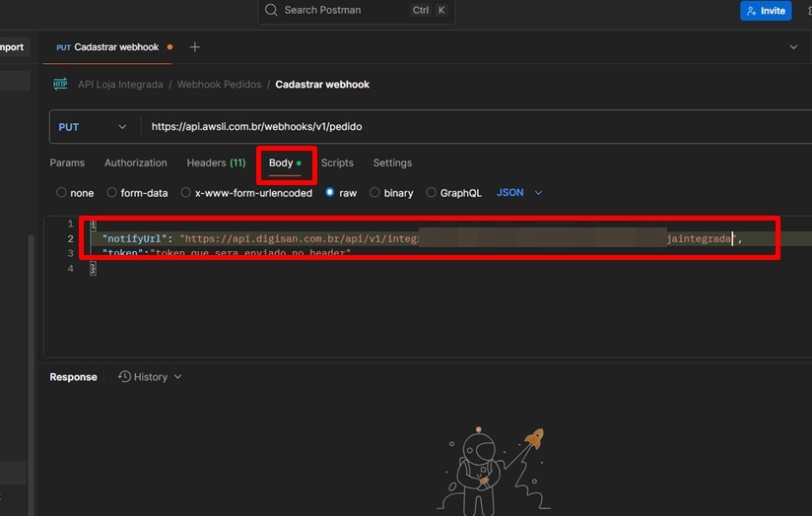
Task: Open Webhook Pedidos breadcrumb folder
Action: click(x=219, y=85)
